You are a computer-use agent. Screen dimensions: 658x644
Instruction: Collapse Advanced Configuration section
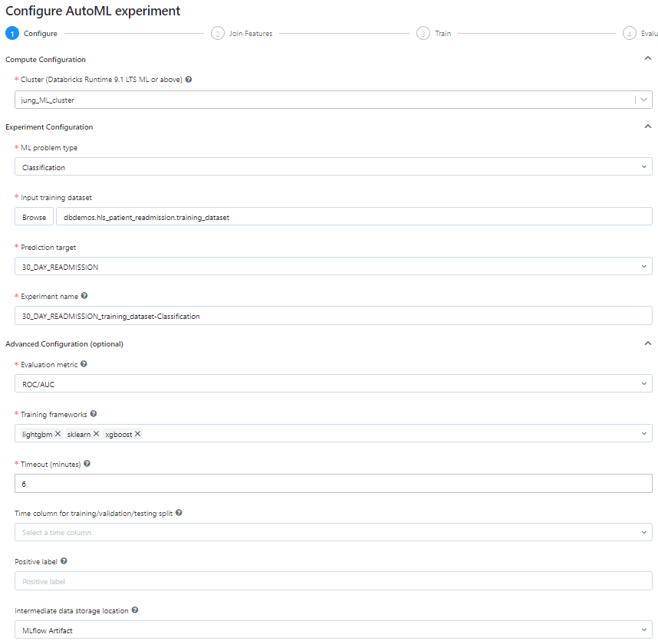pos(648,343)
